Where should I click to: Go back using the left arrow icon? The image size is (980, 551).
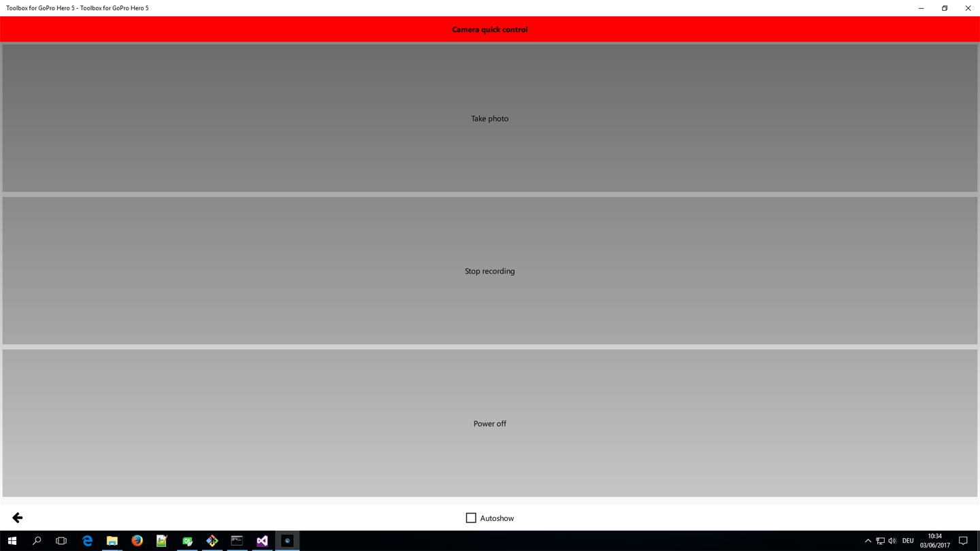(x=18, y=518)
